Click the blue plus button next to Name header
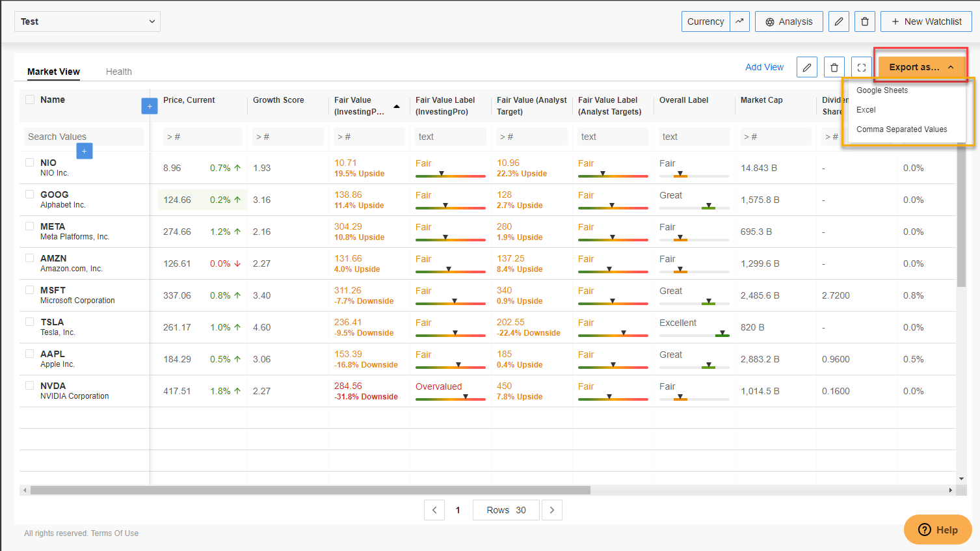Image resolution: width=980 pixels, height=551 pixels. [x=150, y=106]
